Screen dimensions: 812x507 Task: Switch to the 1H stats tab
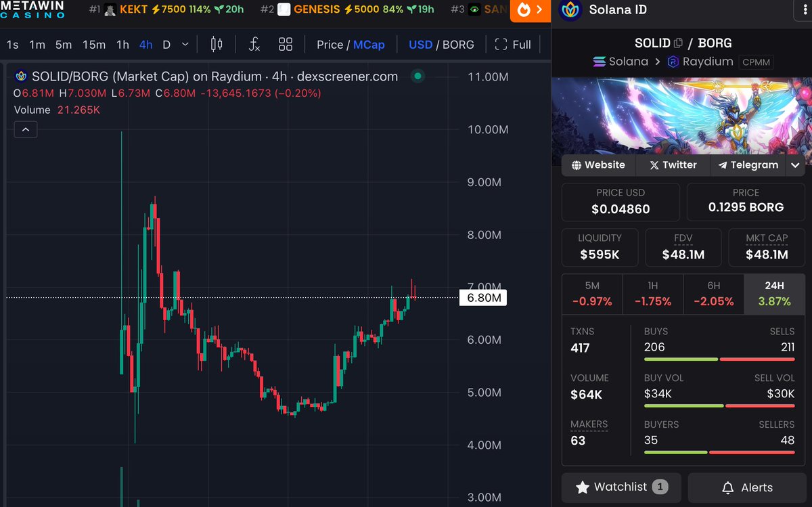(652, 294)
